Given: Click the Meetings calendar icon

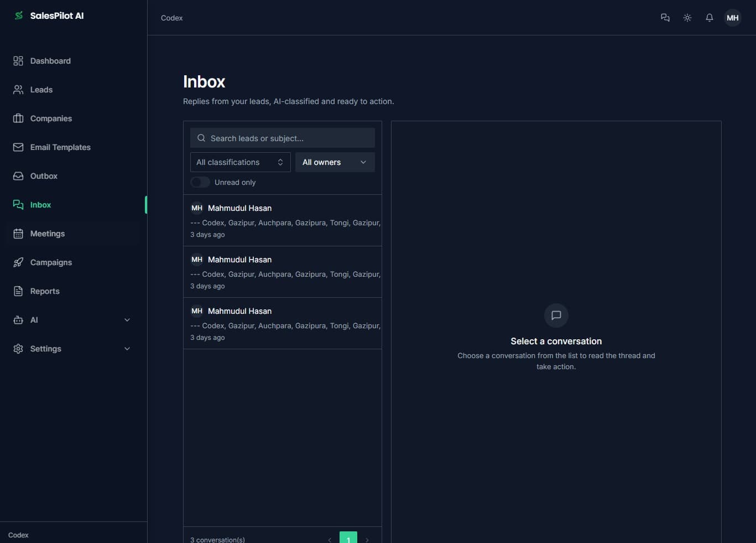Looking at the screenshot, I should tap(18, 234).
